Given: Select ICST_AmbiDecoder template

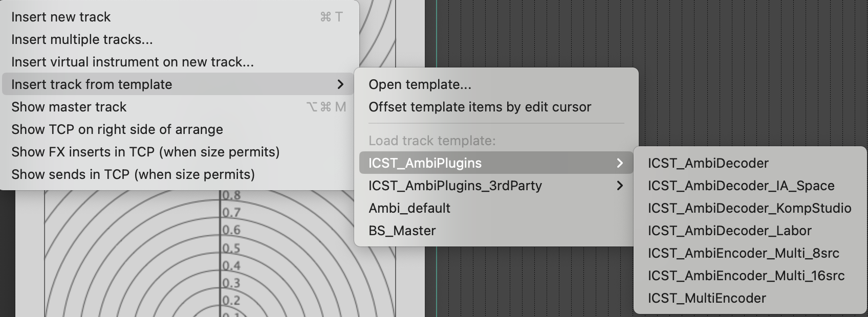Looking at the screenshot, I should 708,163.
